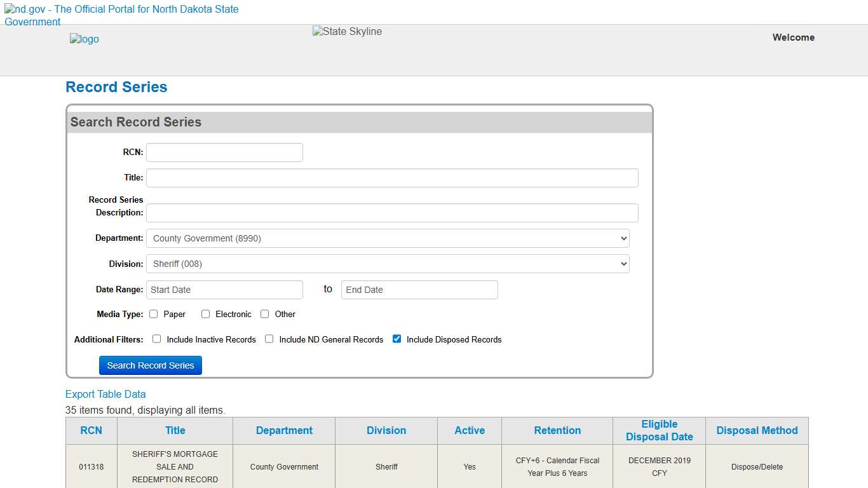Click the Search Record Series button
The image size is (868, 488).
(x=150, y=365)
